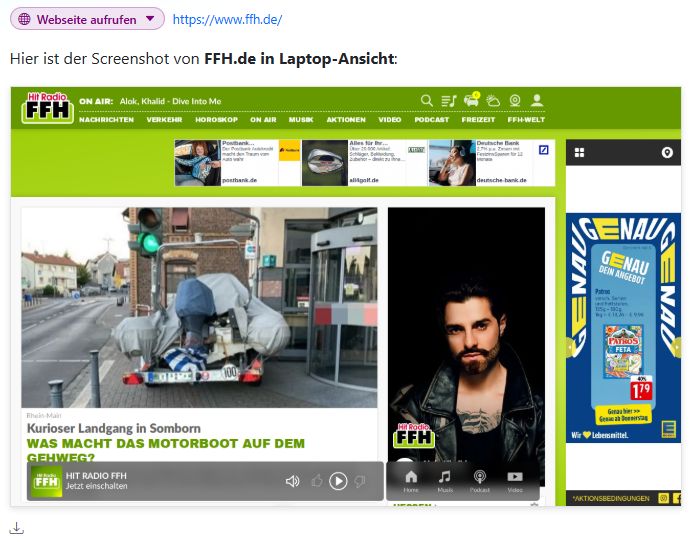This screenshot has width=697, height=542.
Task: Open the motorboat article photo
Action: [x=199, y=307]
